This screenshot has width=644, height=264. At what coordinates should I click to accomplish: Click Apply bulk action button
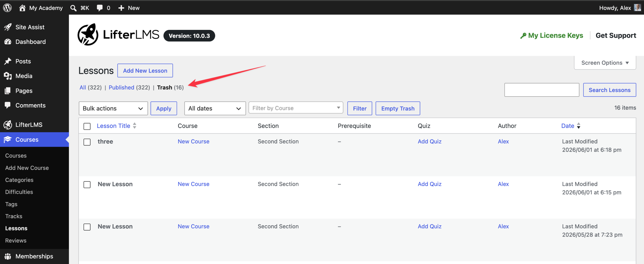click(x=164, y=109)
